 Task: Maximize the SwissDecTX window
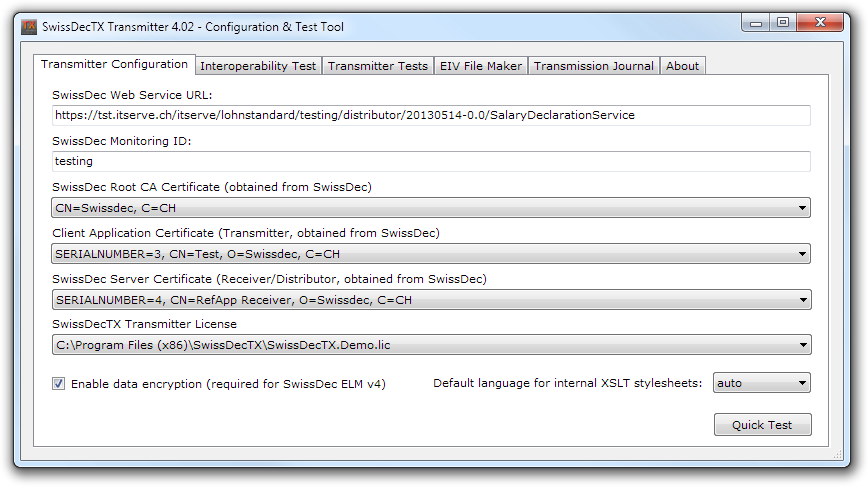(783, 21)
